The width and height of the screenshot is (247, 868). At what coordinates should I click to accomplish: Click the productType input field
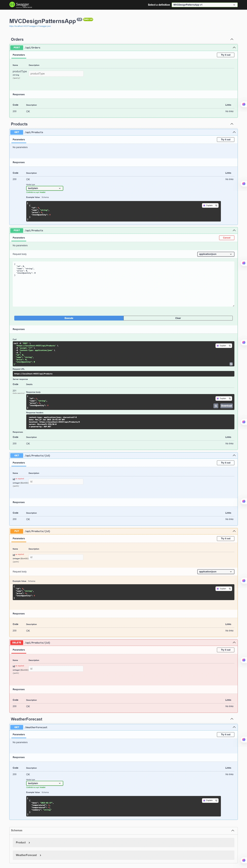[56, 73]
